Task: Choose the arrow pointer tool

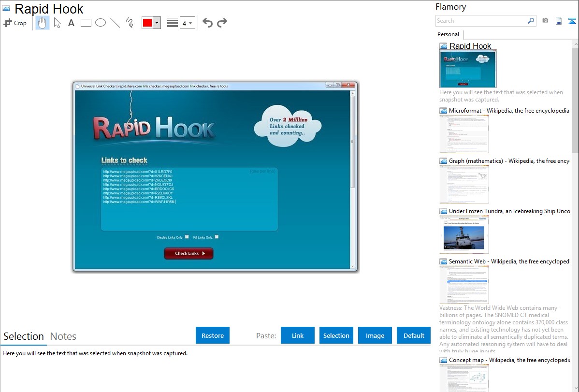Action: pos(57,23)
